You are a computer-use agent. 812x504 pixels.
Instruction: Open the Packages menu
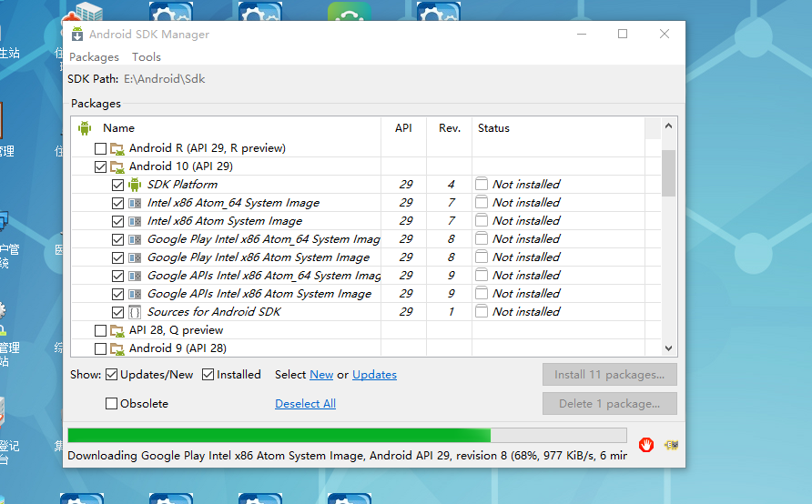tap(94, 57)
